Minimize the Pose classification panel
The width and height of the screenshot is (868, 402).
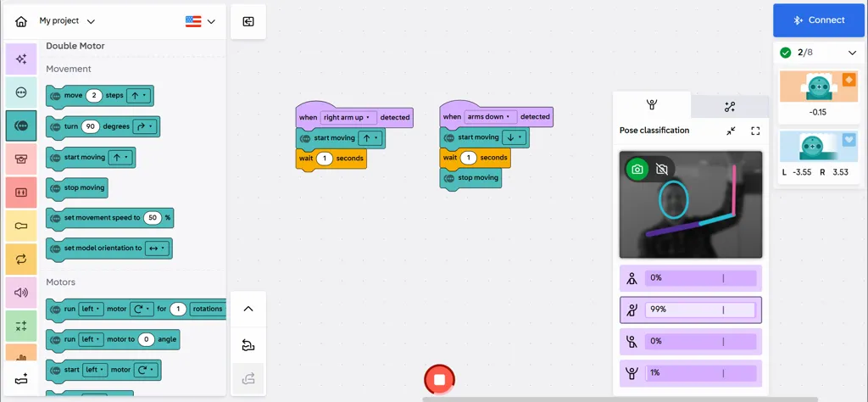[x=731, y=131]
